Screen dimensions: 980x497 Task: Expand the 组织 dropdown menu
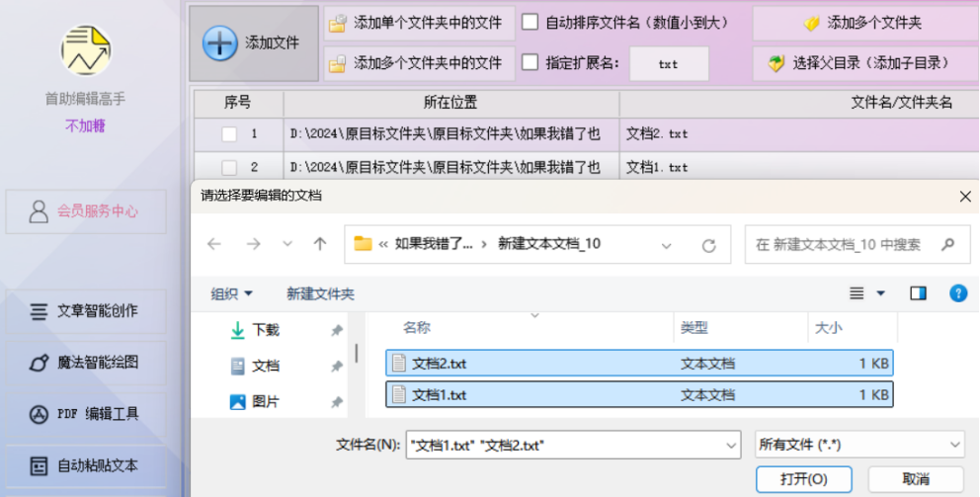[232, 293]
